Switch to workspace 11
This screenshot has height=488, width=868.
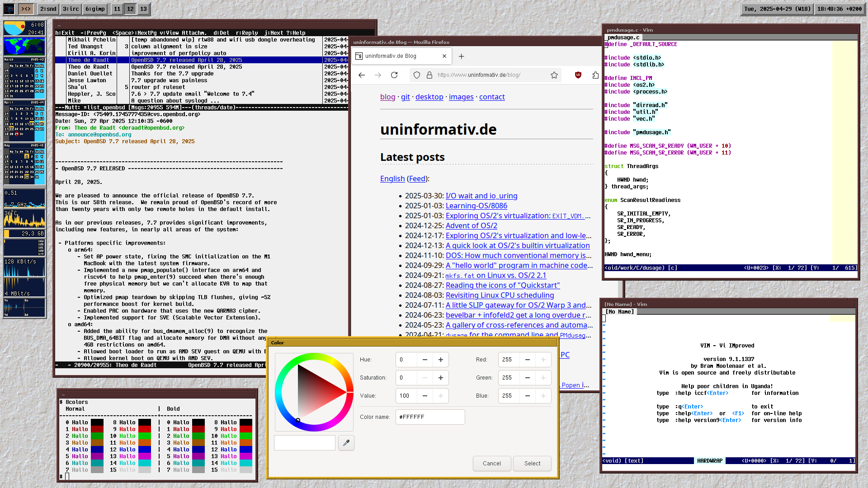coord(117,9)
